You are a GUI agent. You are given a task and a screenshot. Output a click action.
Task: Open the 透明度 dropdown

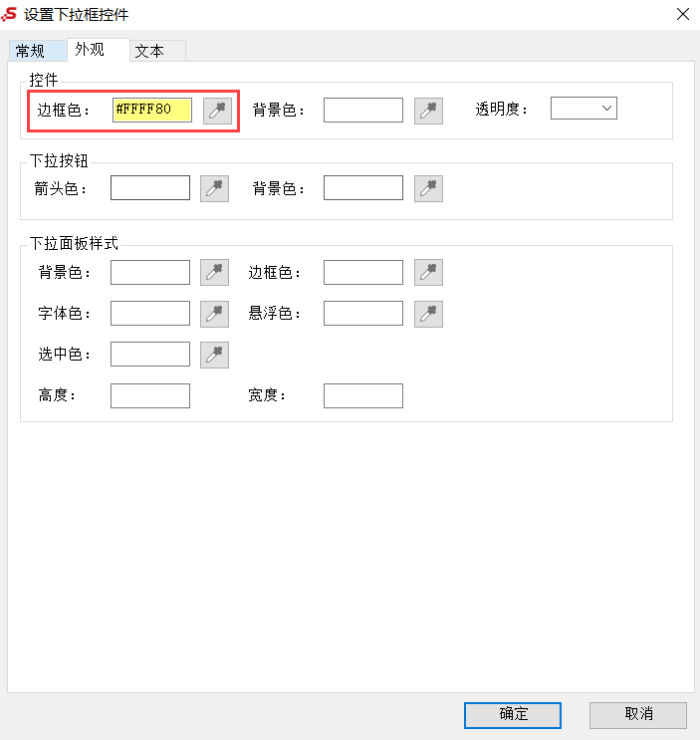[x=583, y=109]
